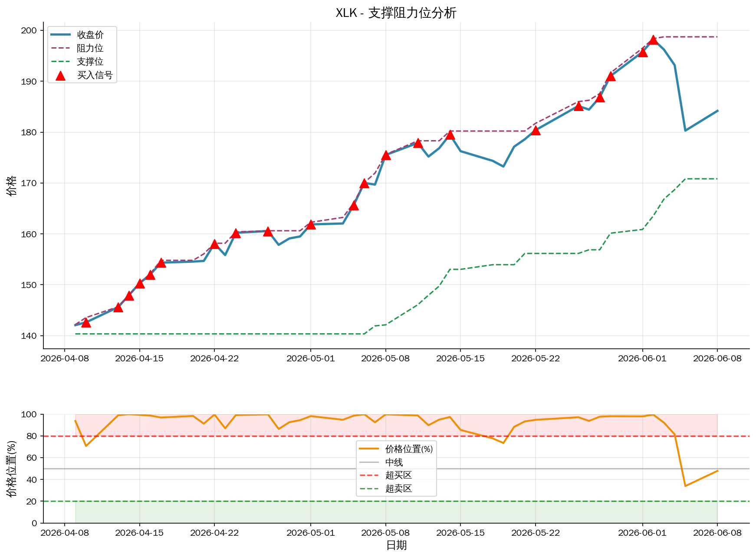Viewport: 756px width, 557px height.
Task: Click the green dashed 支撑位 legend sample
Action: 60,62
